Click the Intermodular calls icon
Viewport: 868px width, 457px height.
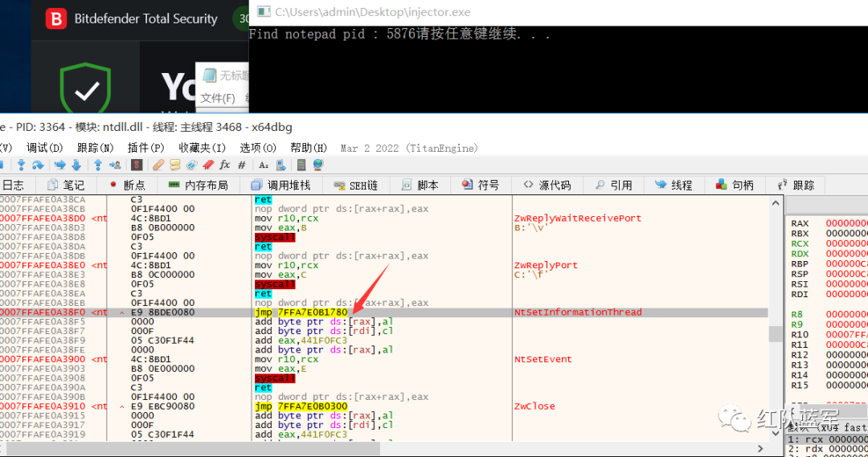pyautogui.click(x=280, y=165)
